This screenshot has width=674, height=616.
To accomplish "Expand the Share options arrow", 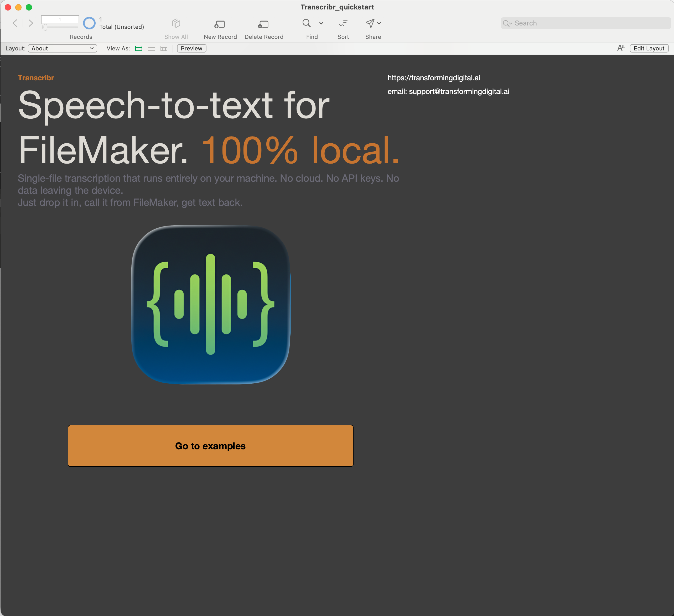I will (x=379, y=23).
